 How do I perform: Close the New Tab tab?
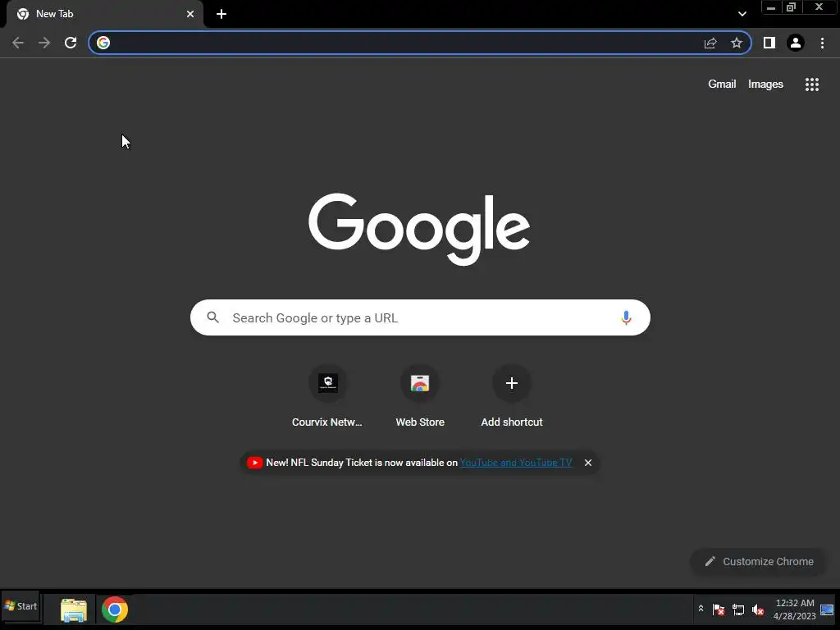(190, 14)
